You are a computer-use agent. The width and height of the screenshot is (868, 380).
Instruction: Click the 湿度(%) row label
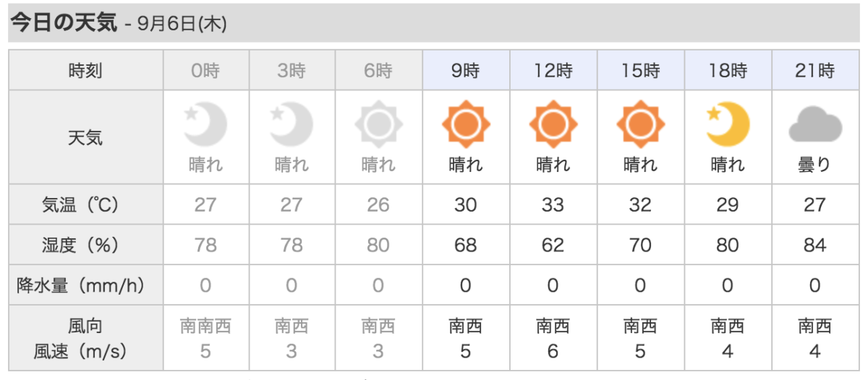click(x=85, y=246)
